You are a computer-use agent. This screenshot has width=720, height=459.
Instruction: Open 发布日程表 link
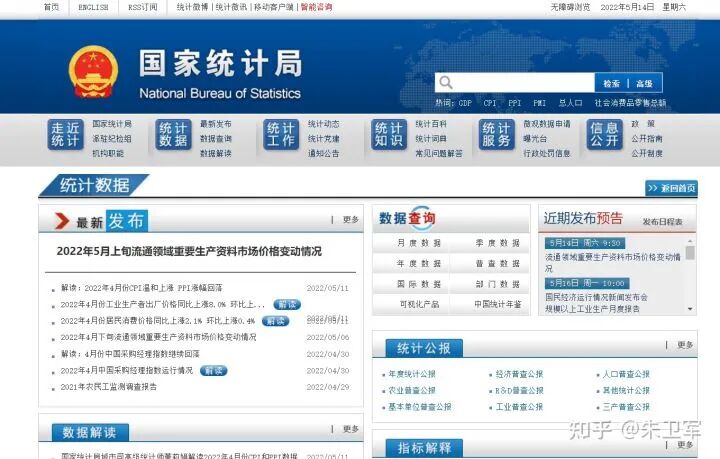pos(662,222)
